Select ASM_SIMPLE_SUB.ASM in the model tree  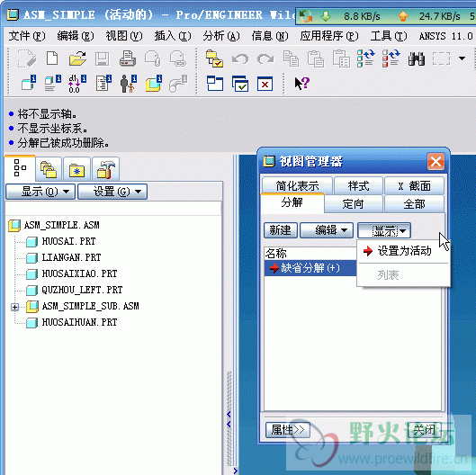coord(91,306)
